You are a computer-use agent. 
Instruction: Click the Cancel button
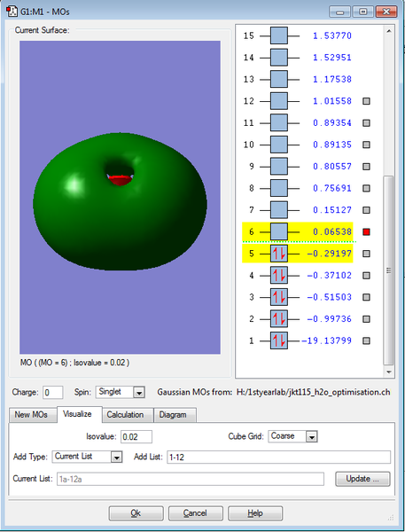(195, 513)
